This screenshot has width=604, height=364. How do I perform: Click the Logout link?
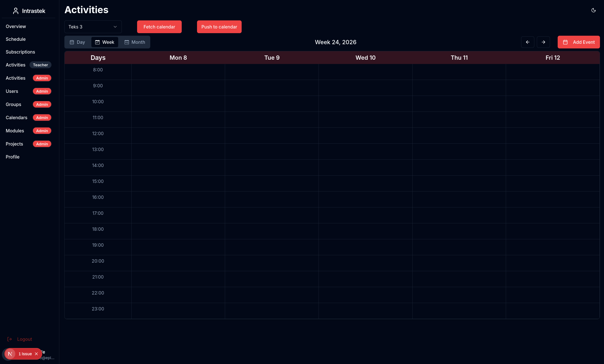tap(24, 339)
